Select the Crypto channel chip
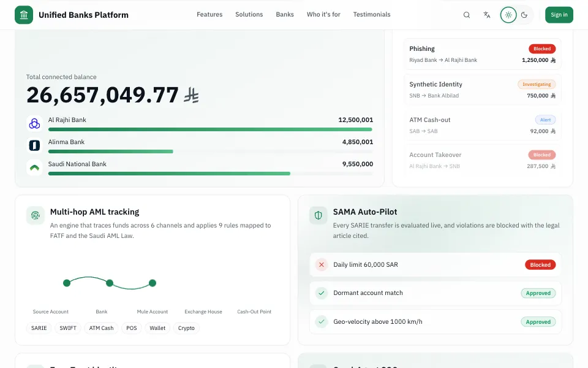The height and width of the screenshot is (368, 588). coord(186,328)
